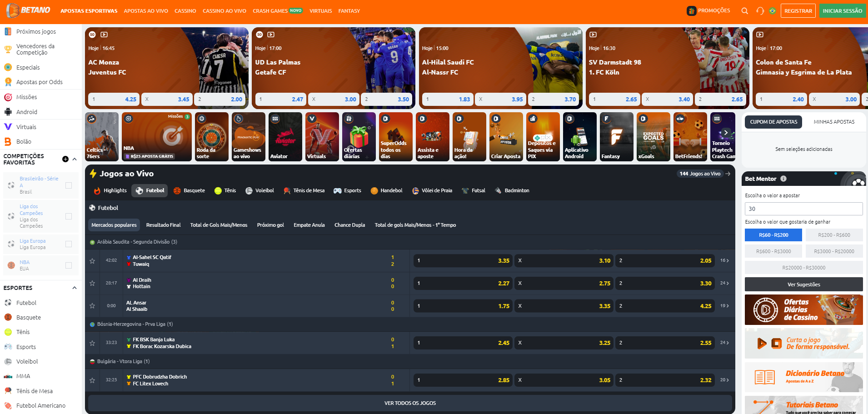Check Liga Europa favorite checkbox
The width and height of the screenshot is (868, 414).
(x=69, y=244)
